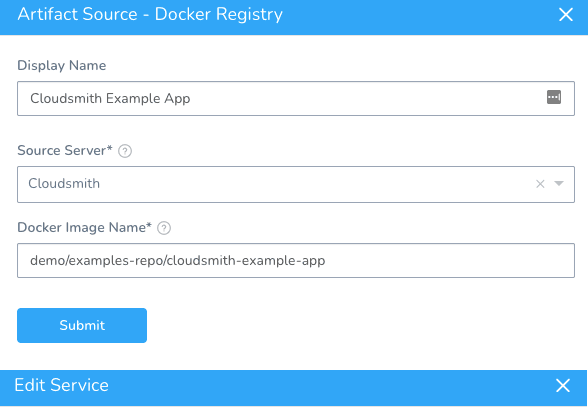The width and height of the screenshot is (588, 407).
Task: Close the Artifact Source - Docker Registry dialog
Action: 566,15
